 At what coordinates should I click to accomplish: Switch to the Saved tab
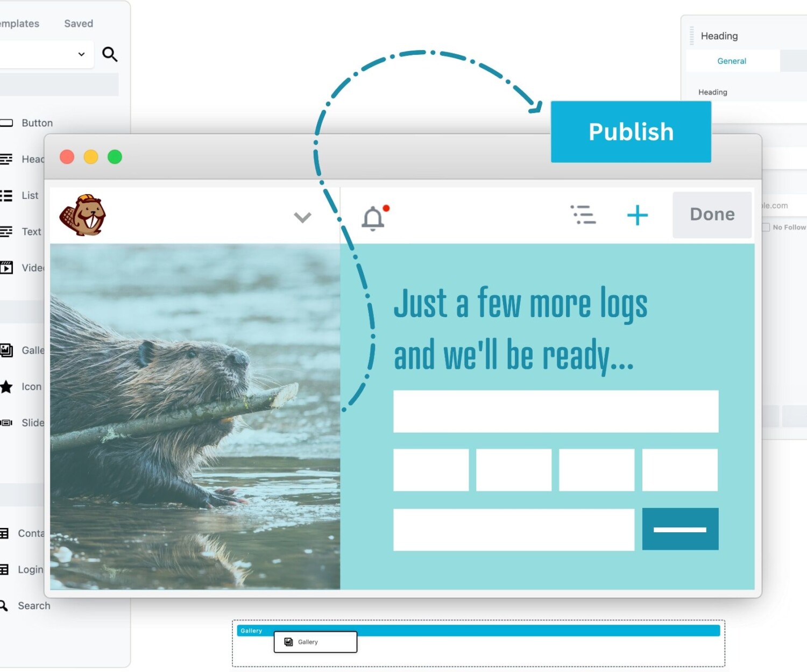pos(79,24)
